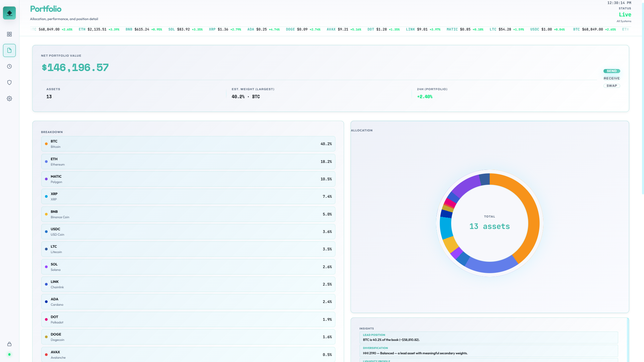Screen dimensions: 644x362
Task: Click the lock icon at the sidebar bottom
Action: [x=9, y=344]
